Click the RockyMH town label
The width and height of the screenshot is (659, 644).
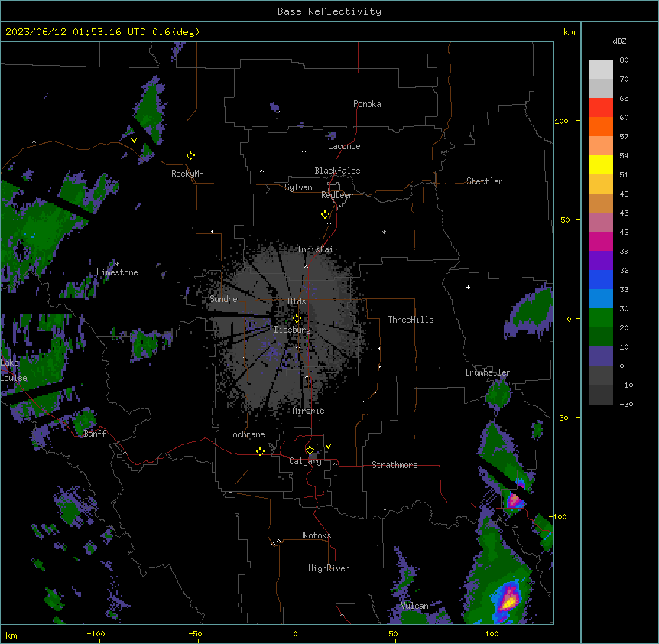click(187, 174)
